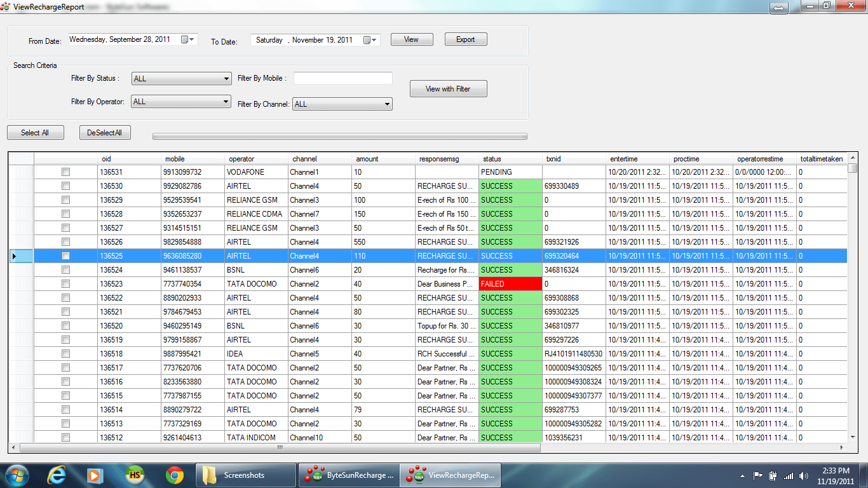Open Internet Explorer from taskbar
The width and height of the screenshot is (868, 488).
57,475
